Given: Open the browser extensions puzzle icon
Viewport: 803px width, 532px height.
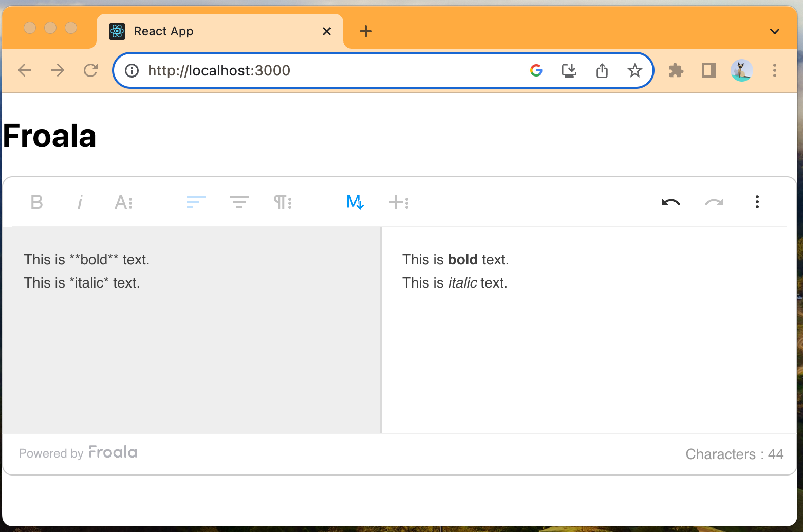Looking at the screenshot, I should 676,70.
